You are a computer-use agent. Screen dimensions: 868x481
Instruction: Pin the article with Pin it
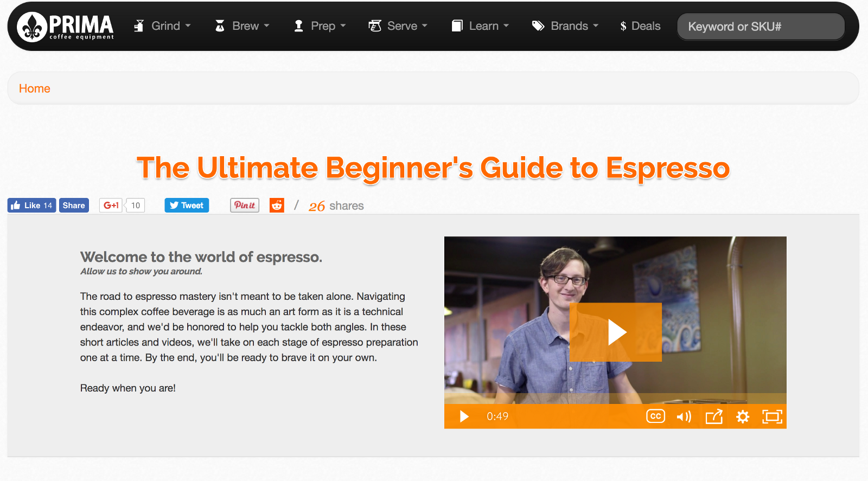tap(245, 206)
